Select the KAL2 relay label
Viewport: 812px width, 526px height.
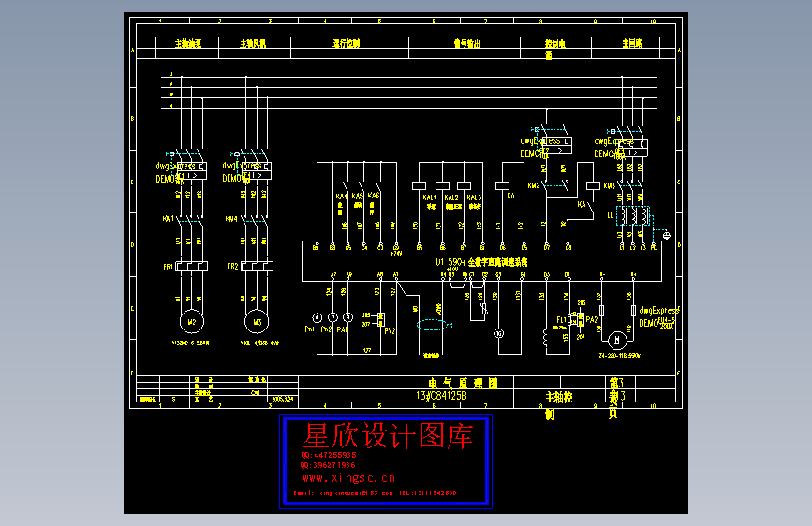pyautogui.click(x=451, y=197)
